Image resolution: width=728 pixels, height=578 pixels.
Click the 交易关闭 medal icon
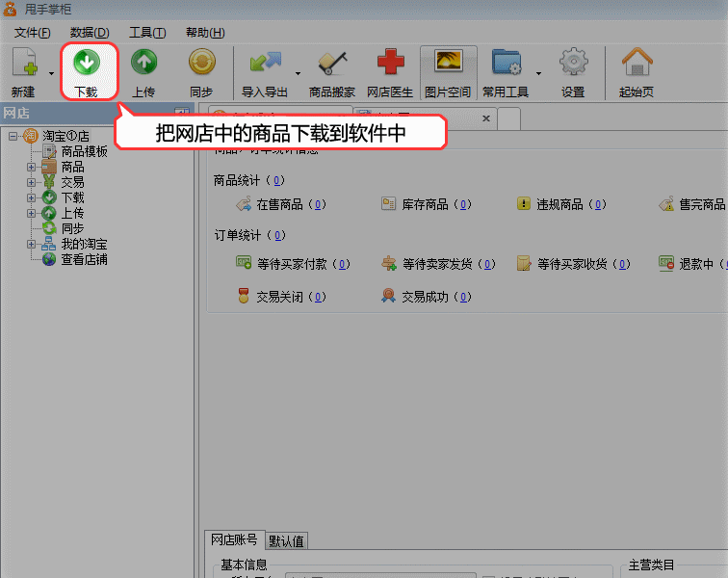tap(244, 296)
